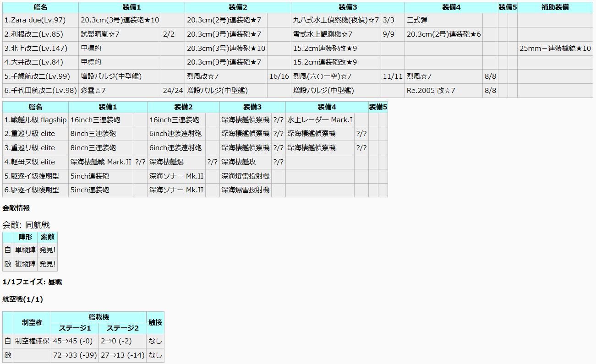Viewport: 596px width, 364px height.
Task: Click the '制空権' column header
Action: [32, 323]
